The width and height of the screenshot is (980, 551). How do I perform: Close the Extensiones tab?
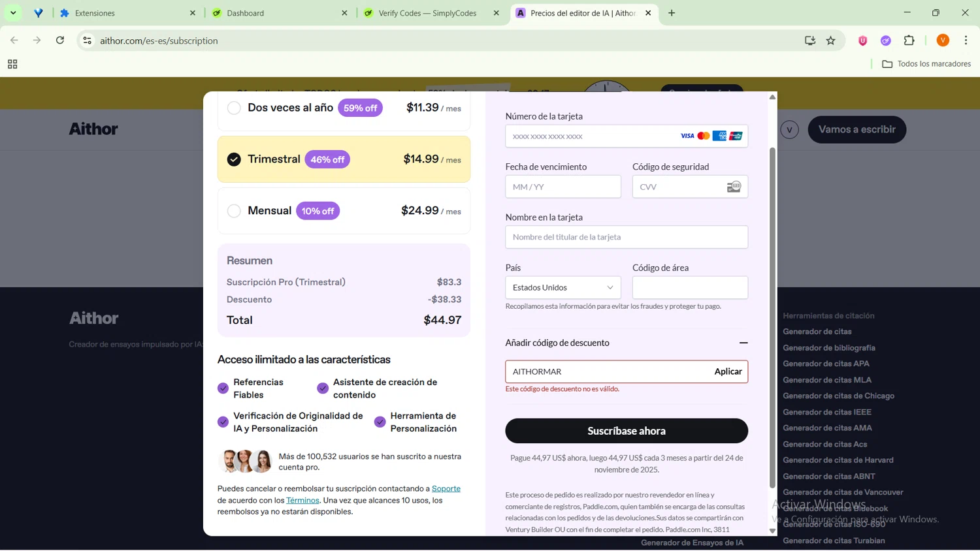pos(192,13)
